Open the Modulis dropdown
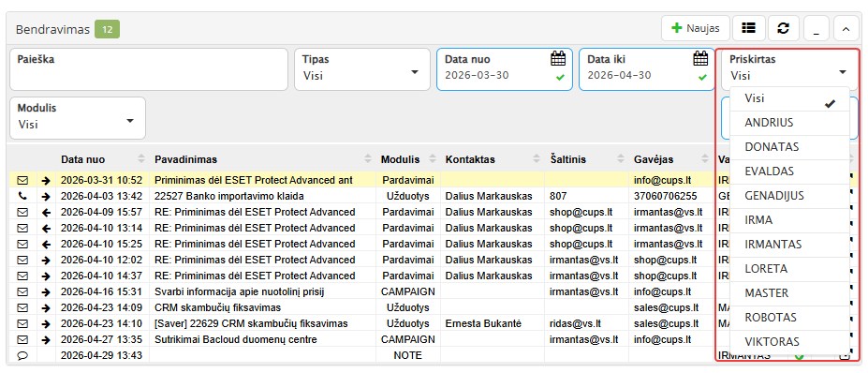 78,118
